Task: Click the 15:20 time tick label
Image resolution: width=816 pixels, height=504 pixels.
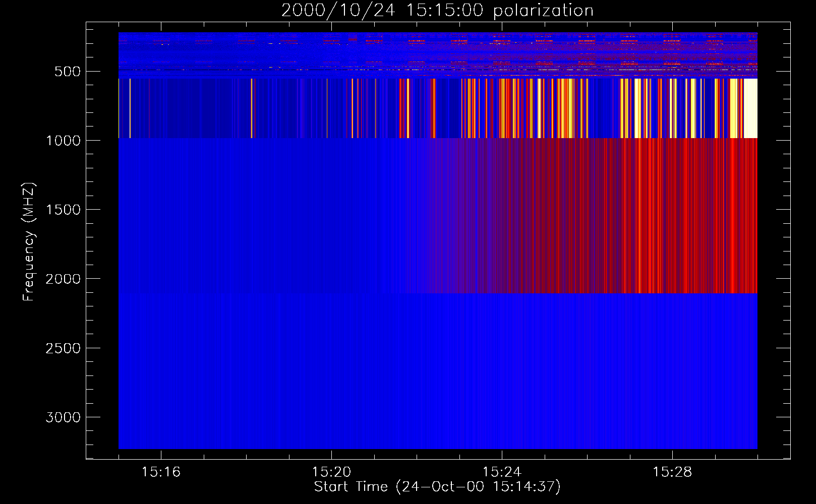Action: pos(331,472)
